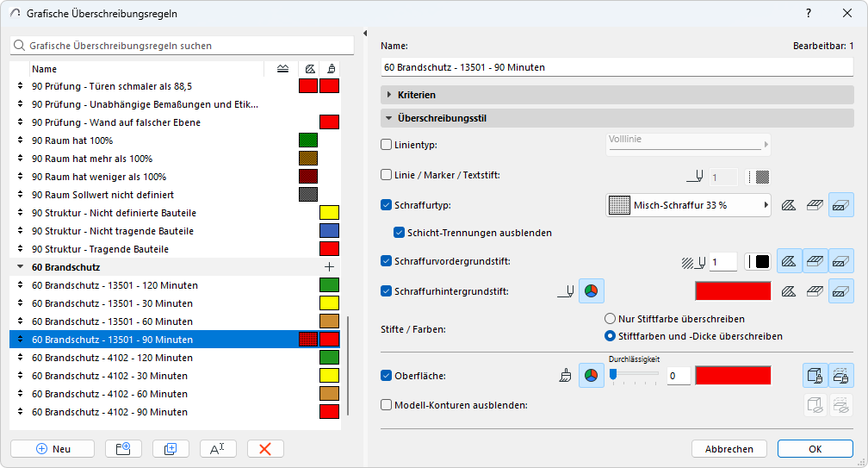Viewport: 868px width, 468px height.
Task: Click the duplicate rule icon button
Action: 170,449
